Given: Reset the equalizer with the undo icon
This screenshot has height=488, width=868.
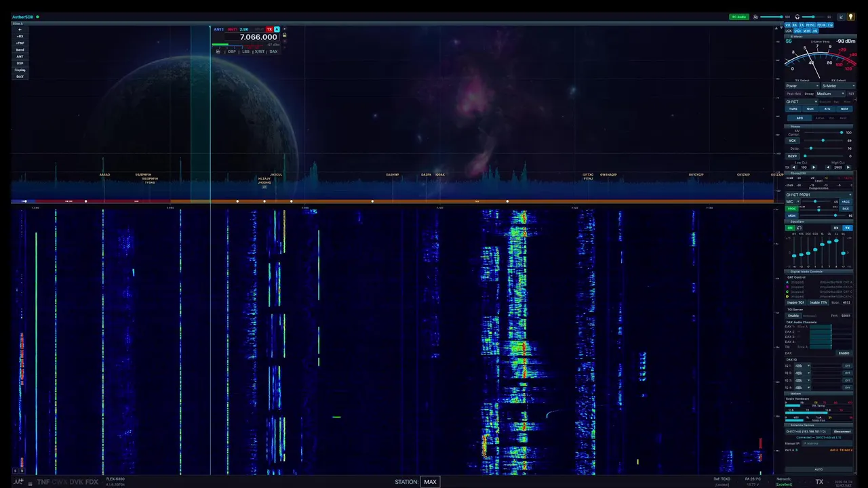Looking at the screenshot, I should coord(800,228).
